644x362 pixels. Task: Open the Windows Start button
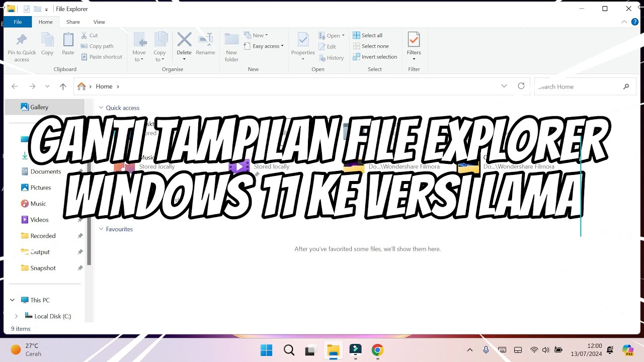point(266,350)
